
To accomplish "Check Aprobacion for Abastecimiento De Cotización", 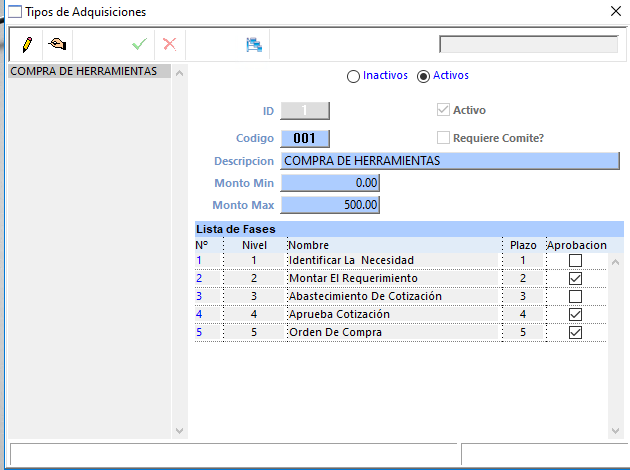I will (x=575, y=296).
